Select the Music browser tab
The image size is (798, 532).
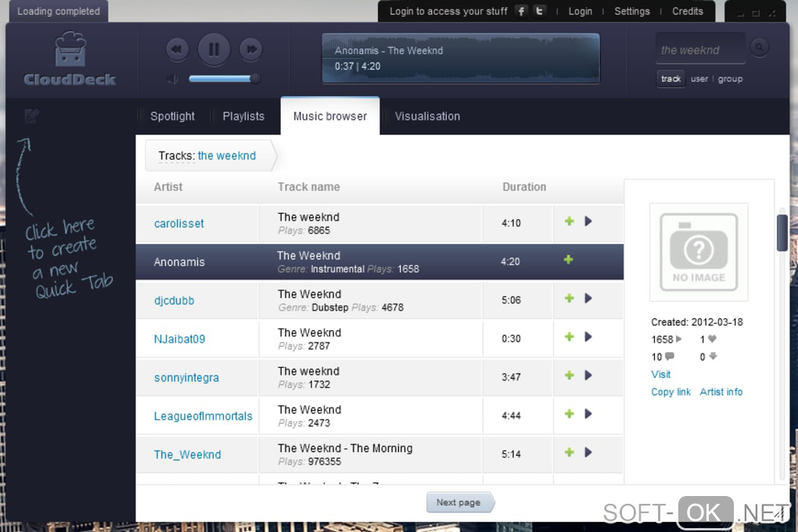330,116
